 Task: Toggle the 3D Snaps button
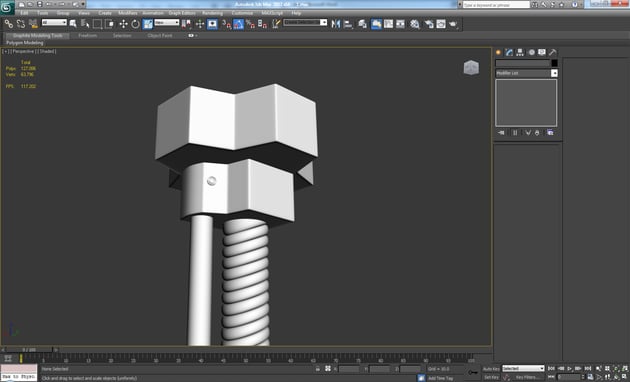(x=227, y=24)
